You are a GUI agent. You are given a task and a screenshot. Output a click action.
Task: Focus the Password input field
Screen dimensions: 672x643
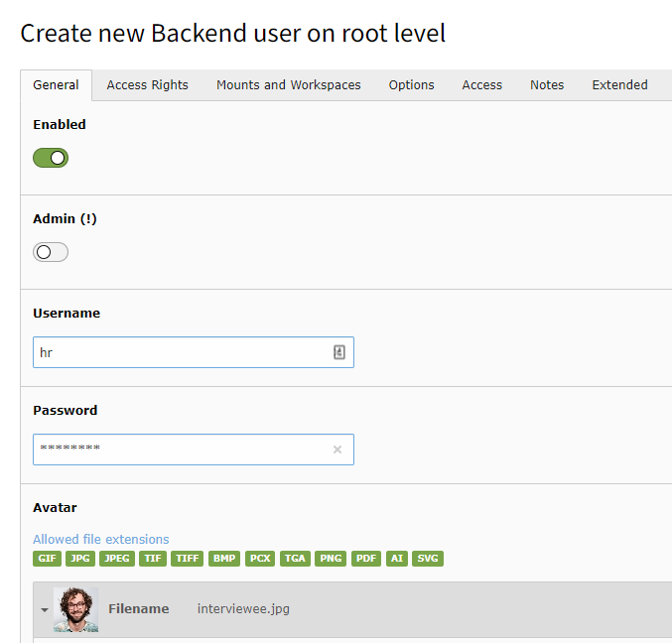(x=182, y=450)
